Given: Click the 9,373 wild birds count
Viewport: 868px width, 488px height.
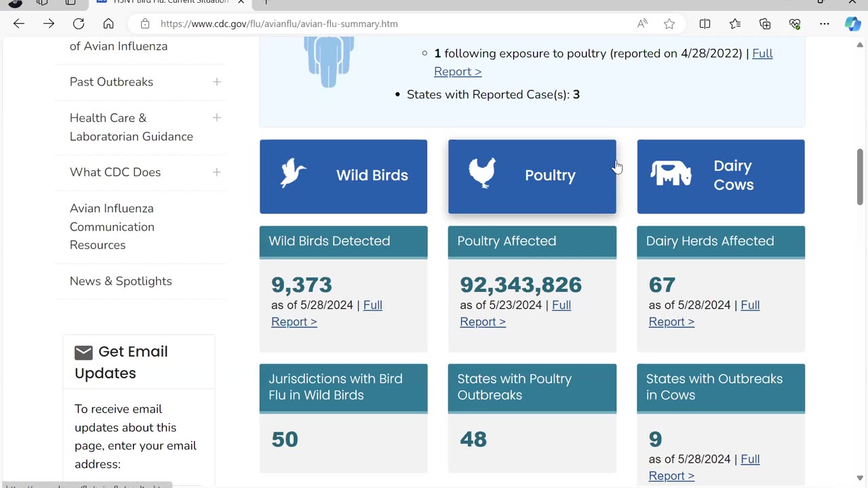Looking at the screenshot, I should click(302, 285).
